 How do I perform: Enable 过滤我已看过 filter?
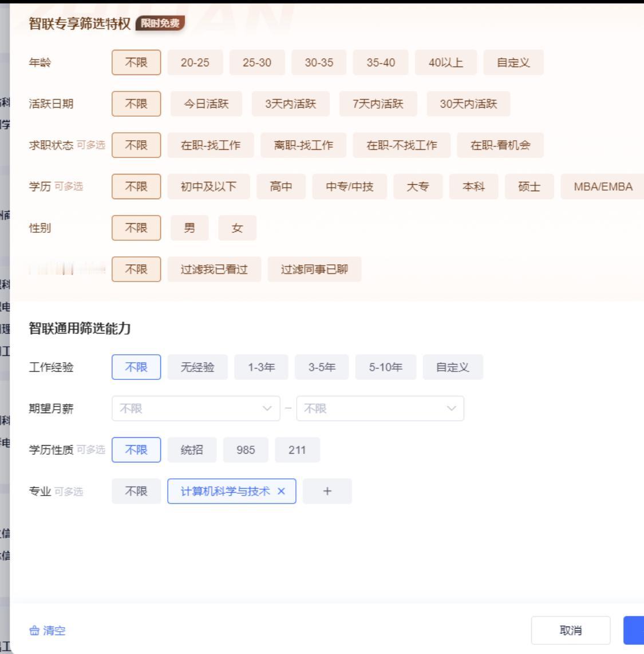(214, 269)
